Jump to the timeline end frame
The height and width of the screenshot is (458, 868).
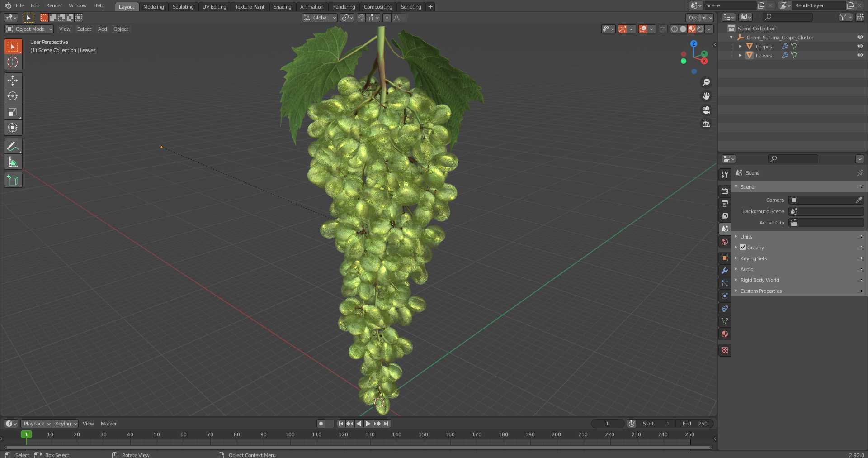[x=386, y=424]
